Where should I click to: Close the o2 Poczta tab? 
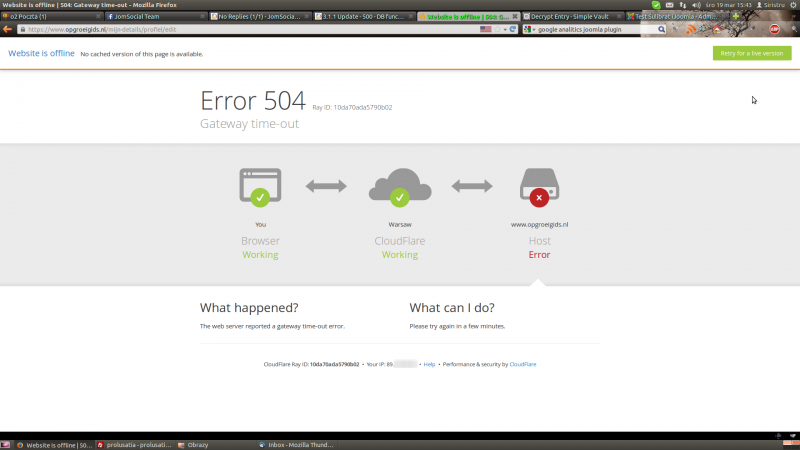pos(98,16)
